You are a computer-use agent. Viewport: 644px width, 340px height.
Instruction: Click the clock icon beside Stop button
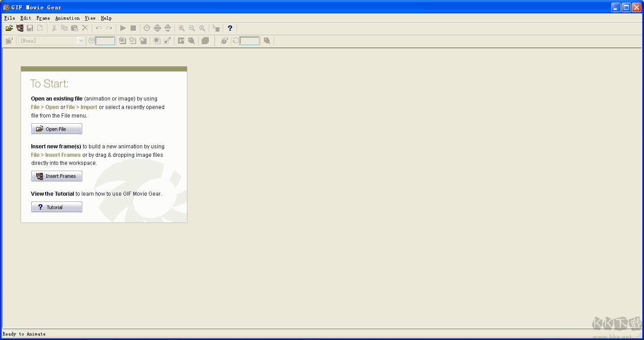[147, 28]
